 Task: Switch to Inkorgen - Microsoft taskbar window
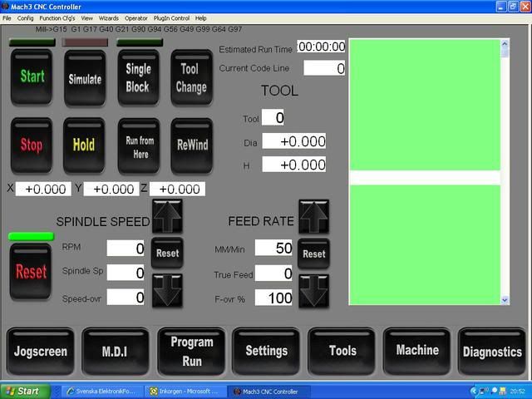[x=185, y=392]
